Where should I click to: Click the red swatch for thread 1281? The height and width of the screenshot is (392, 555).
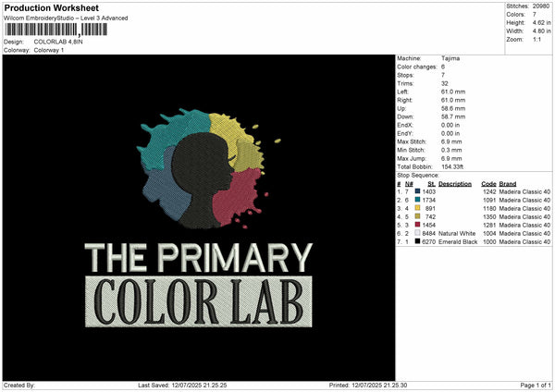coord(418,225)
